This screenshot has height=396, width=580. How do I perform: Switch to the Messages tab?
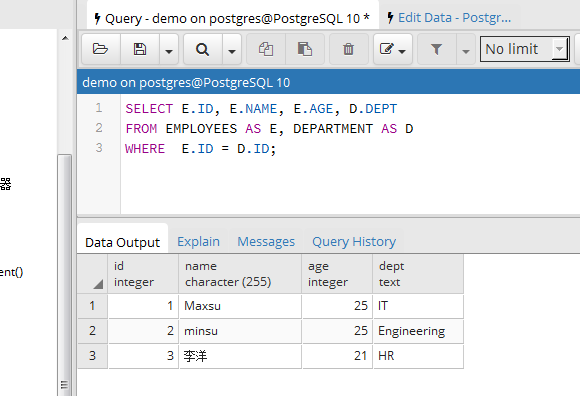click(266, 241)
